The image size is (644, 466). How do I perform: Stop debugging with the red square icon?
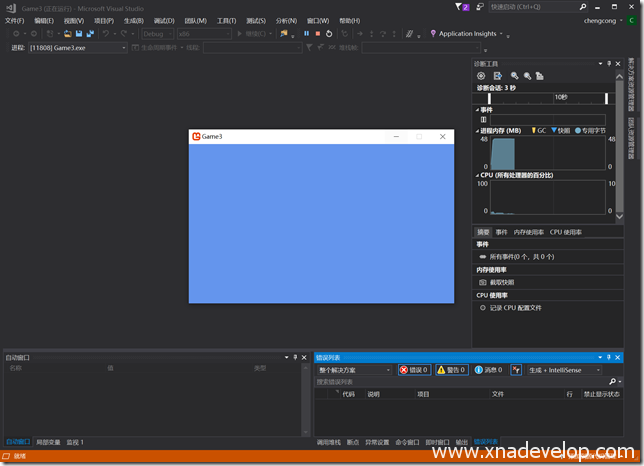coord(318,33)
